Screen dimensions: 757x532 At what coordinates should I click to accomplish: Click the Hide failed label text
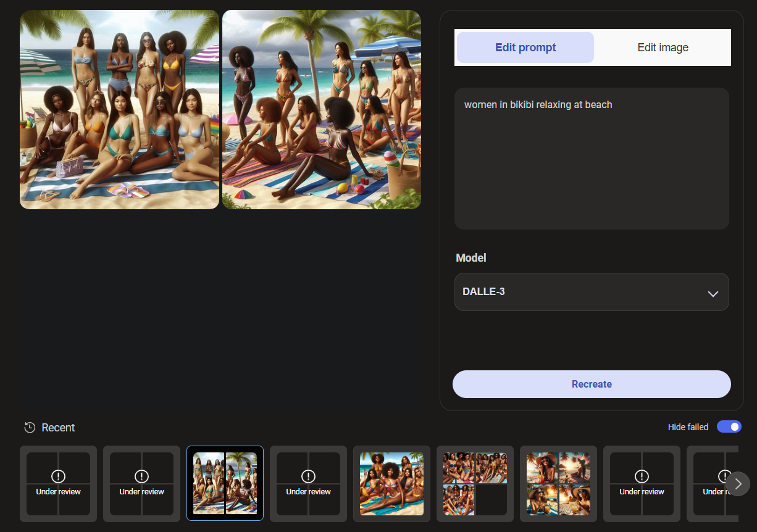tap(688, 427)
